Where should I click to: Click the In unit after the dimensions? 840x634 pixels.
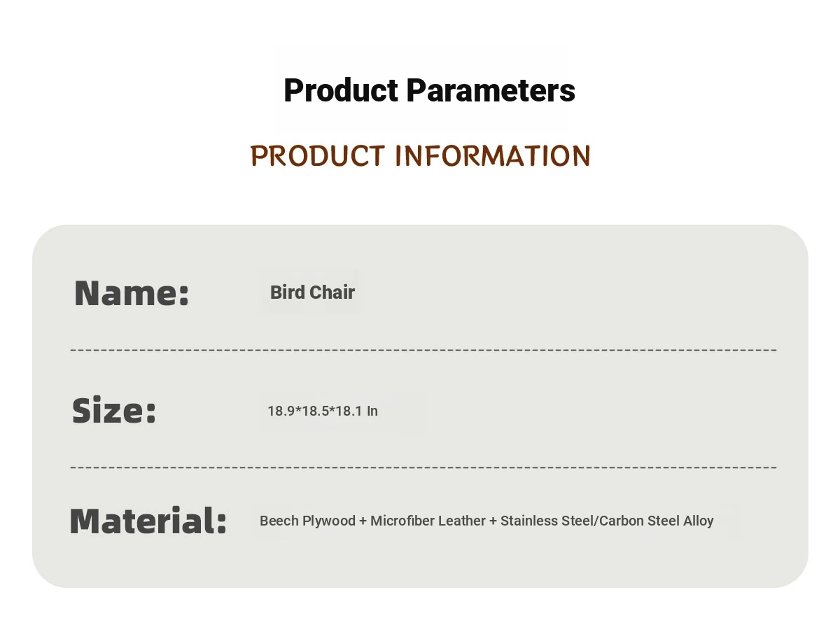click(372, 411)
